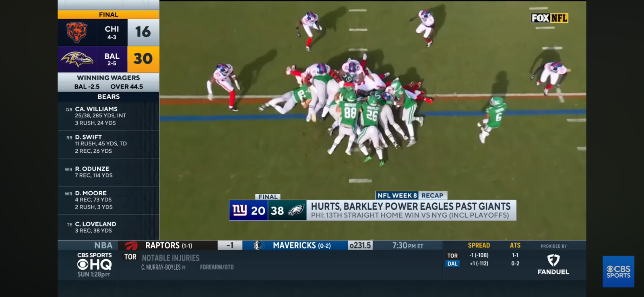Click the DAL row label in the spread table
The image size is (644, 297).
coord(452,264)
